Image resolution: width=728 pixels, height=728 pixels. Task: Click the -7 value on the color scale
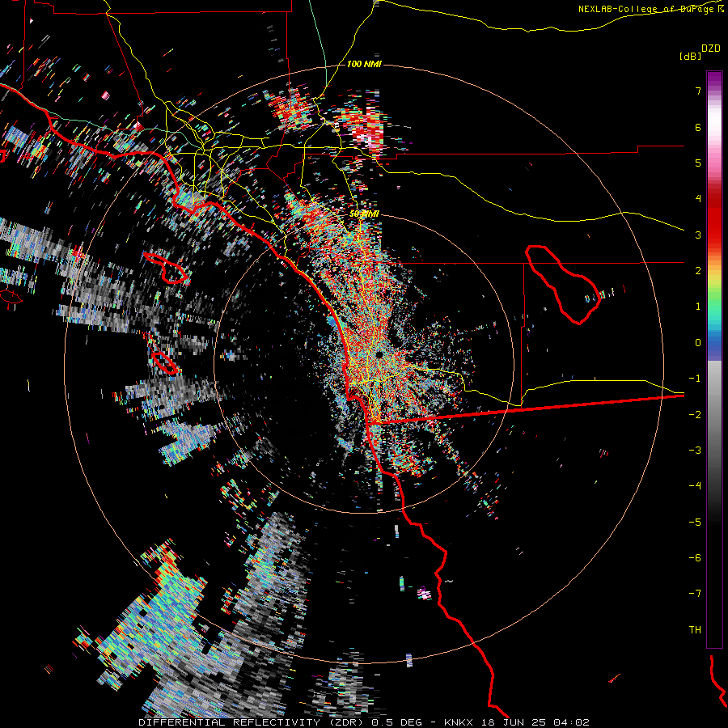click(695, 594)
